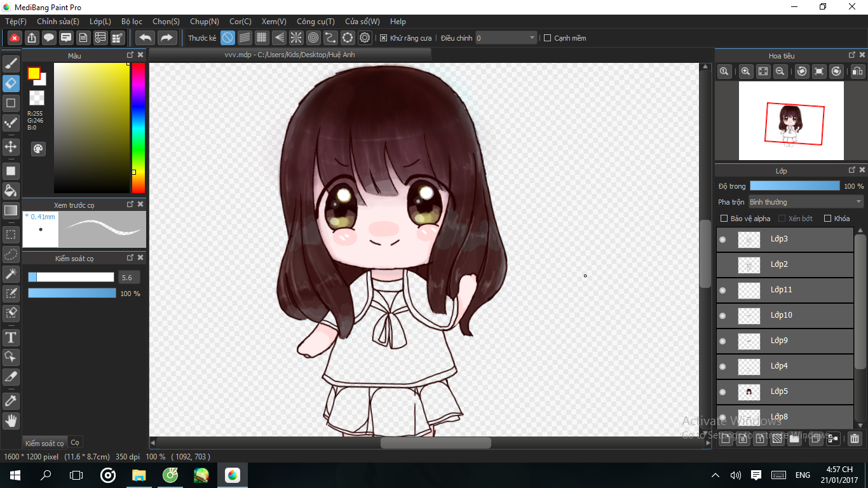
Task: Click the rainbow hue slider bar
Action: 138,127
